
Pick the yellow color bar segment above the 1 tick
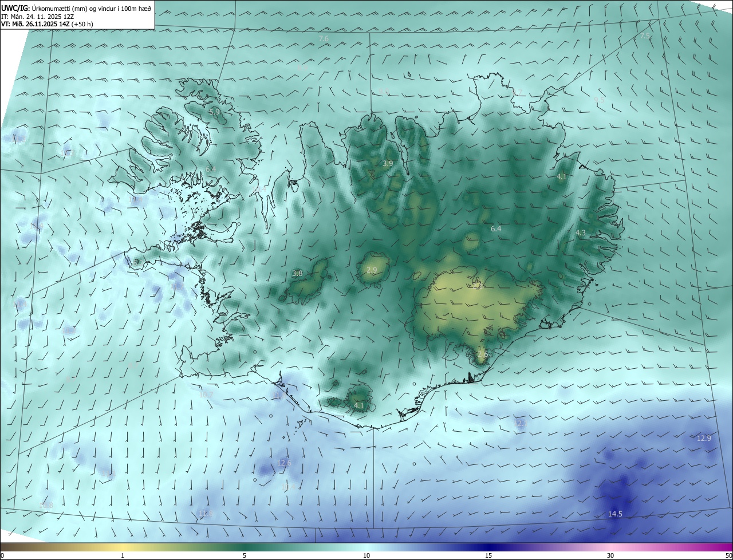[x=123, y=547]
